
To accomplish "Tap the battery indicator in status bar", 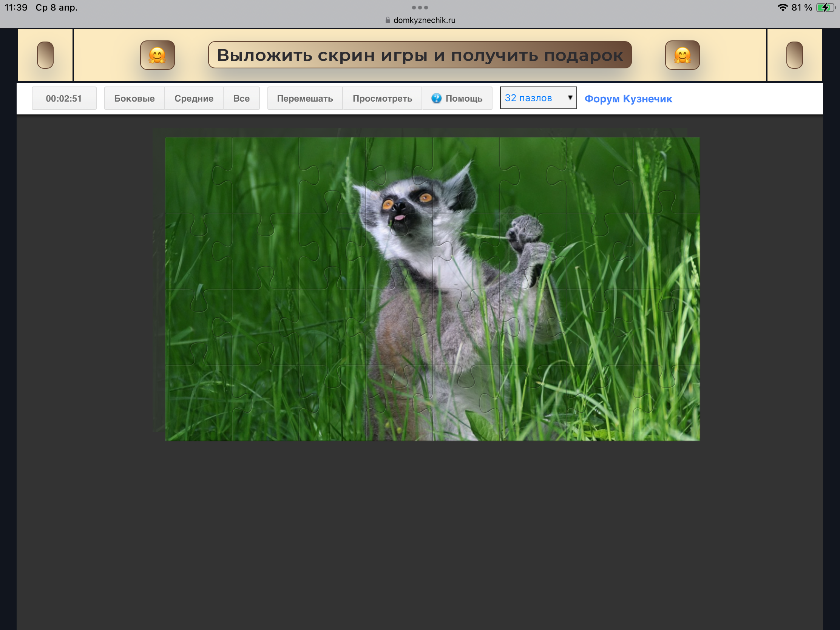I will point(825,8).
